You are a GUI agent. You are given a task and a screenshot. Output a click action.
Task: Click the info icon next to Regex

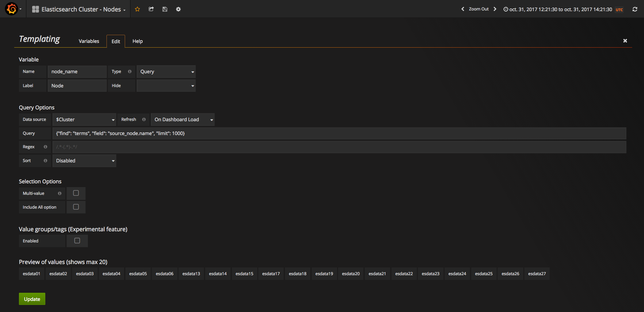[45, 147]
